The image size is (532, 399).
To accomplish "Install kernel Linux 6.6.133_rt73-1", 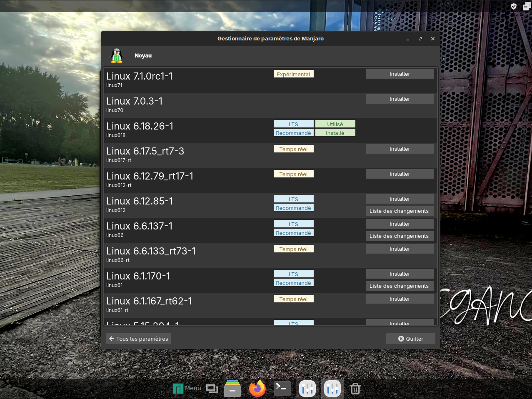I will tap(400, 249).
